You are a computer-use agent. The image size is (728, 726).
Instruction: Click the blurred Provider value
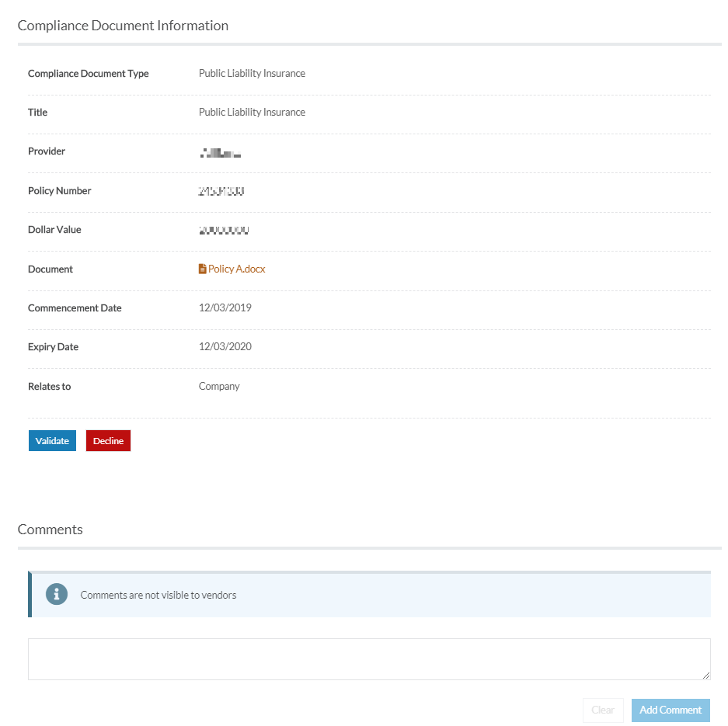coord(221,153)
